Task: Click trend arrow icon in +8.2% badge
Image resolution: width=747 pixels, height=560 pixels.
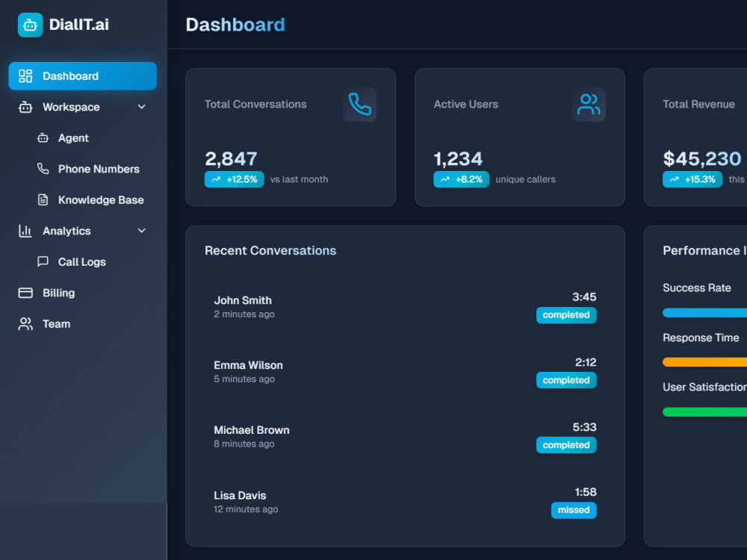Action: pyautogui.click(x=445, y=179)
